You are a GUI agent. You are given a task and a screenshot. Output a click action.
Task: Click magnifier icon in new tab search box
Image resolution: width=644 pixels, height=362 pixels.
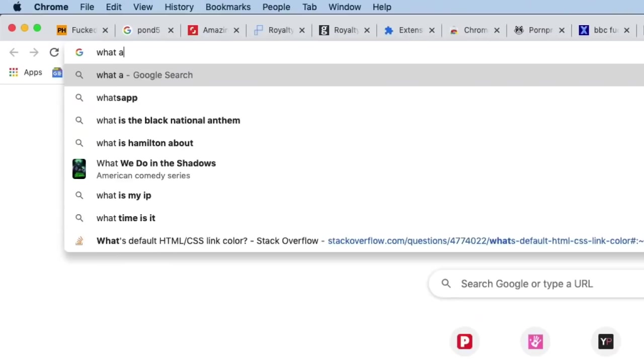click(446, 284)
